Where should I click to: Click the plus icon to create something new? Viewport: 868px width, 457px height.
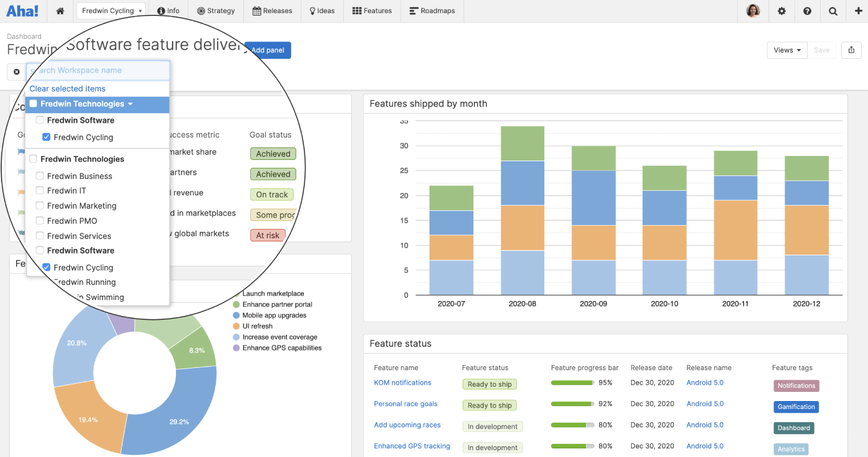858,11
